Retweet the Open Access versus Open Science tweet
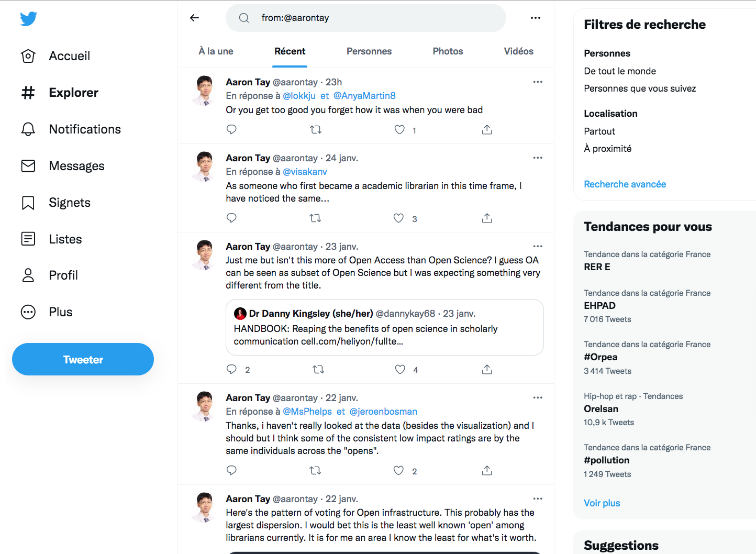The width and height of the screenshot is (756, 554). [x=318, y=370]
